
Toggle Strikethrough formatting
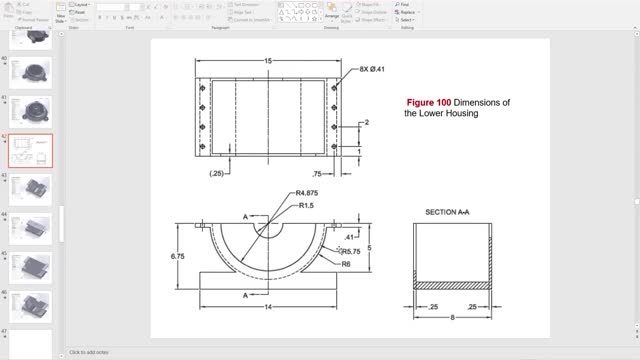(129, 18)
